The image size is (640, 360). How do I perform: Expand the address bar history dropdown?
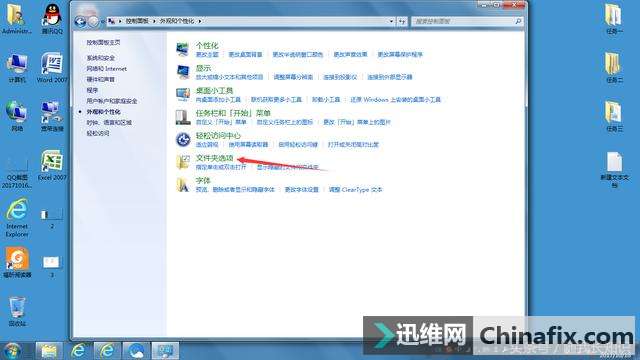coord(391,21)
